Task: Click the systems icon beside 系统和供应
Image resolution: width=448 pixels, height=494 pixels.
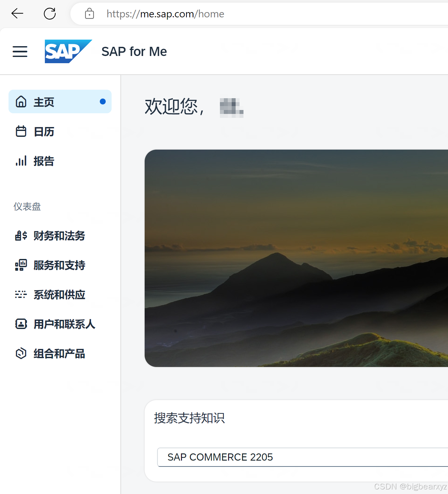Action: tap(21, 294)
